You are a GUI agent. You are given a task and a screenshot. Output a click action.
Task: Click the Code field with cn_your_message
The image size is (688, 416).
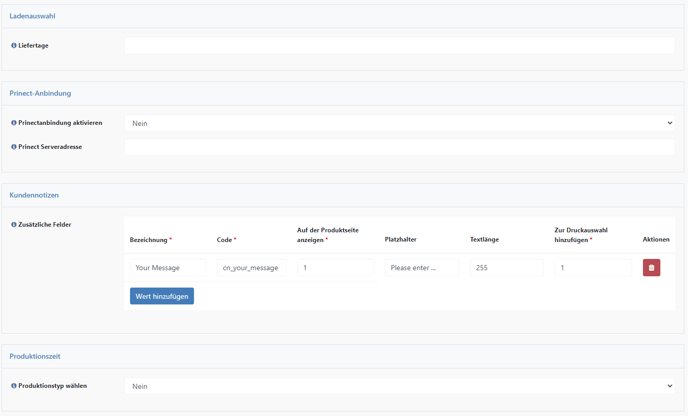pyautogui.click(x=252, y=268)
